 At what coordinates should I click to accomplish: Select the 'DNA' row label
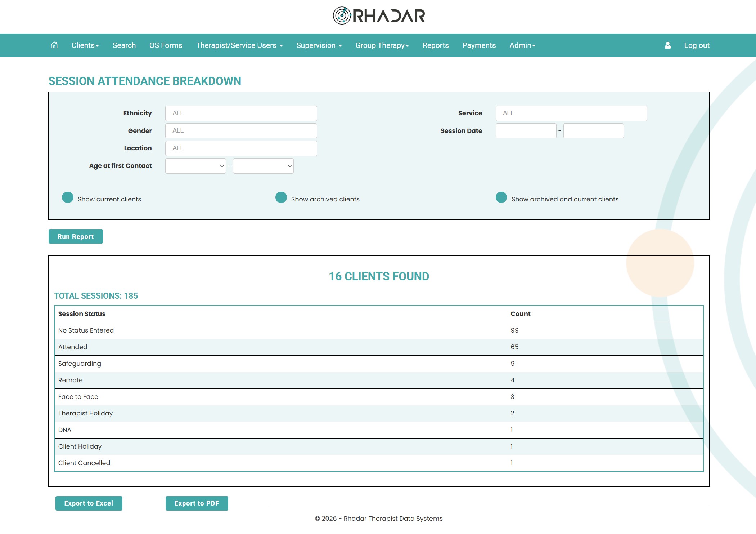point(65,430)
